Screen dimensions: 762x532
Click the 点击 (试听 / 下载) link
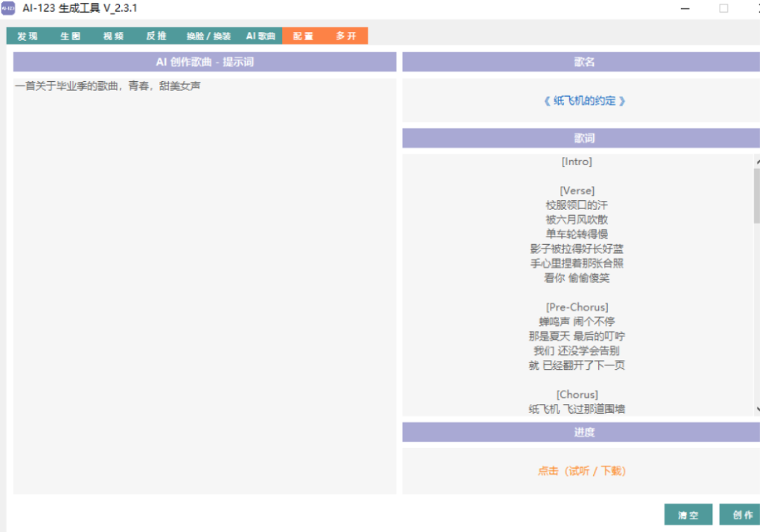[581, 471]
